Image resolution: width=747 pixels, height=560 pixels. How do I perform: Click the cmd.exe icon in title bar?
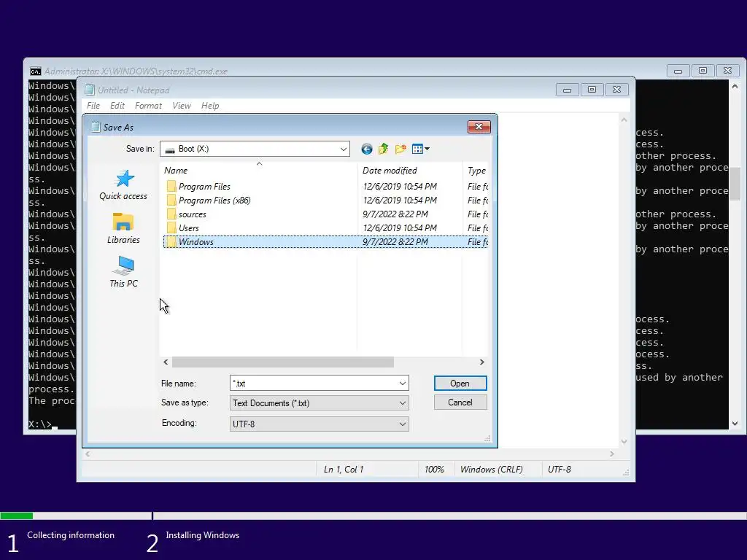pyautogui.click(x=35, y=71)
